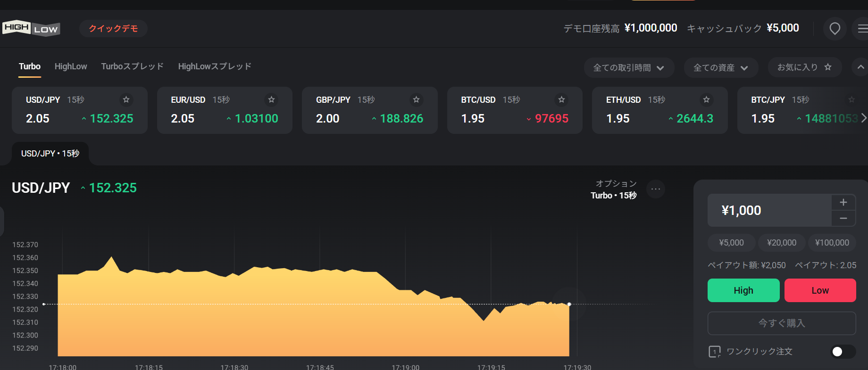Open the hamburger menu icon
This screenshot has width=868, height=370.
tap(862, 29)
